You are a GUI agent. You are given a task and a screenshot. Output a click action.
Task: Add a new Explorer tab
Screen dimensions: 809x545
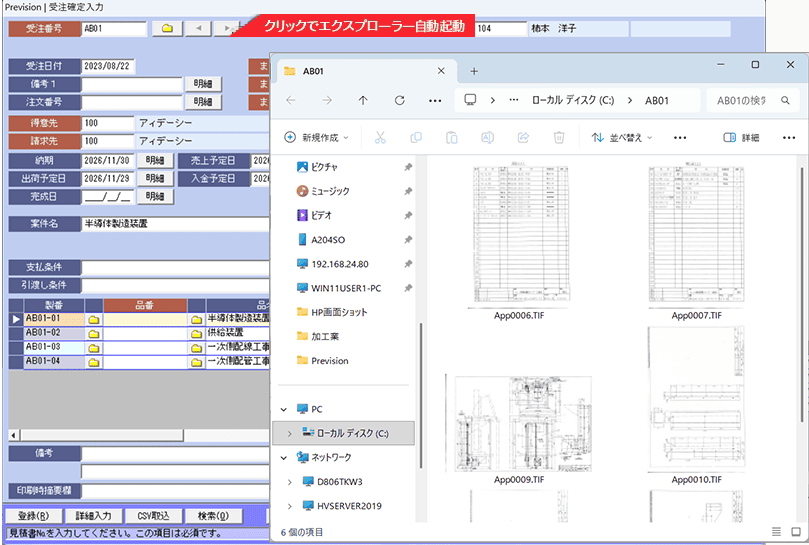pyautogui.click(x=474, y=71)
